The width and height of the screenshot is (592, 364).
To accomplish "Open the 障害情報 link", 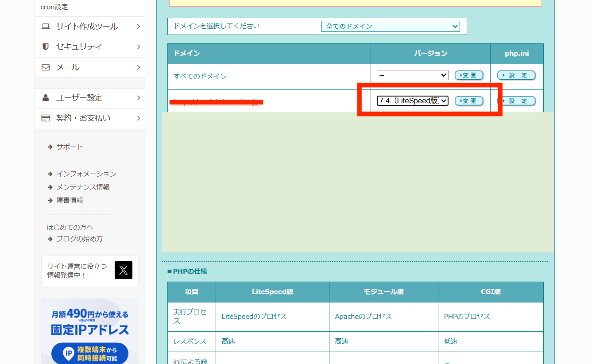I will [71, 200].
